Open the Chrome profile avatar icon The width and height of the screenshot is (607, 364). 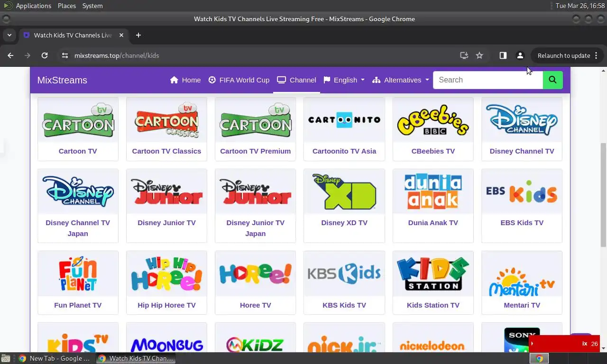coord(520,55)
